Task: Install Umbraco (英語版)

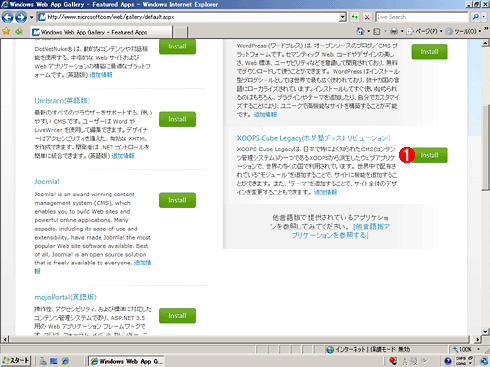Action: [x=177, y=119]
